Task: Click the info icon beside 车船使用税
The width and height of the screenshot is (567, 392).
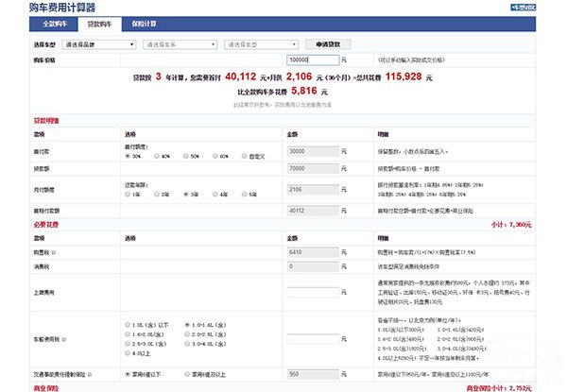Action: (64, 338)
